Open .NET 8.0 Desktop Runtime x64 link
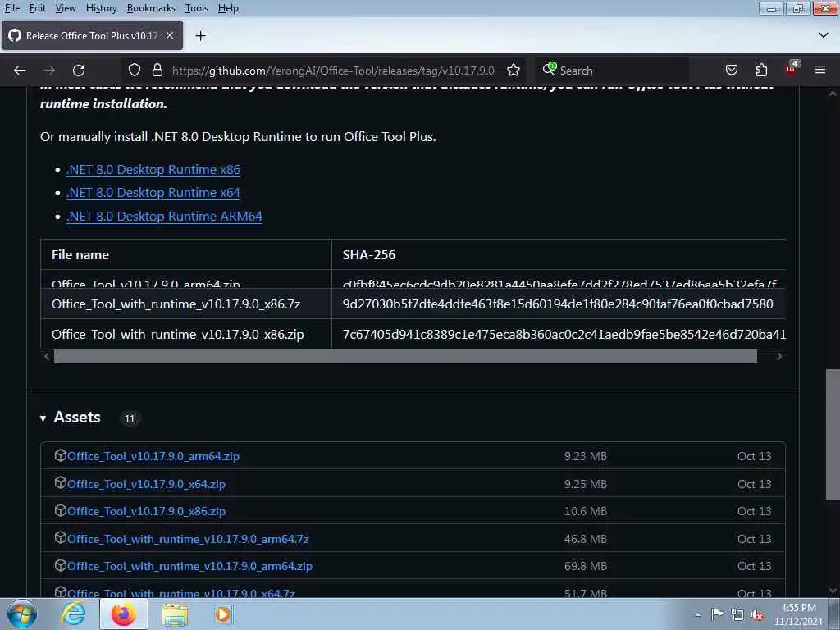This screenshot has height=630, width=840. click(153, 192)
